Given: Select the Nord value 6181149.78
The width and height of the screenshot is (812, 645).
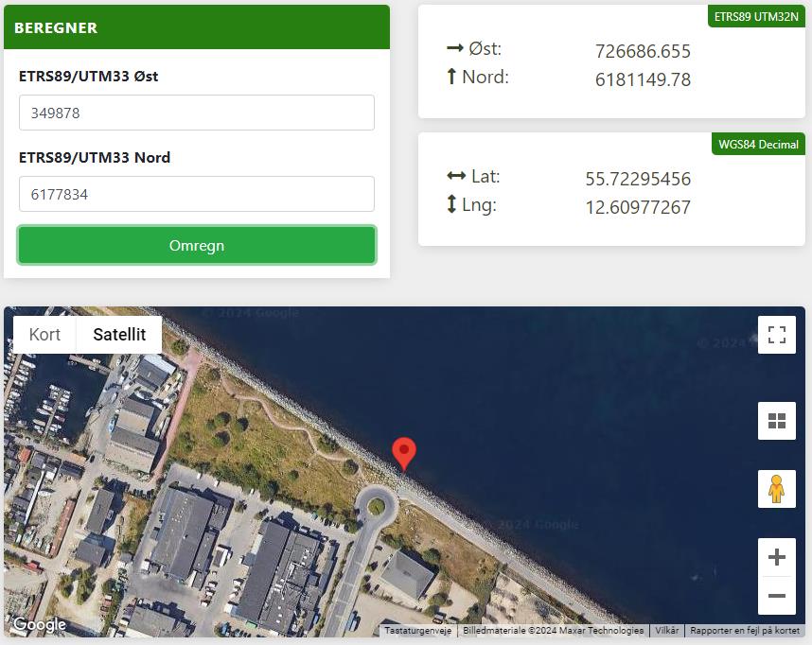Looking at the screenshot, I should (643, 79).
